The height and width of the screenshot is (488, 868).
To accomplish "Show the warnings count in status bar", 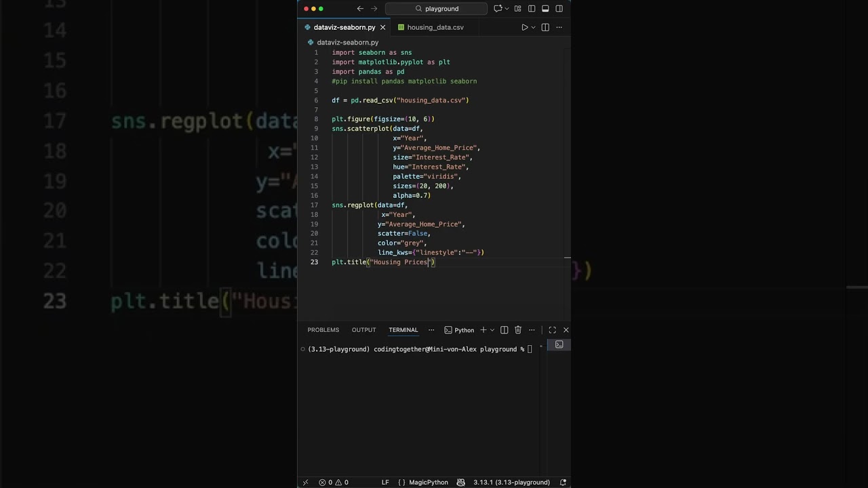I will (342, 483).
